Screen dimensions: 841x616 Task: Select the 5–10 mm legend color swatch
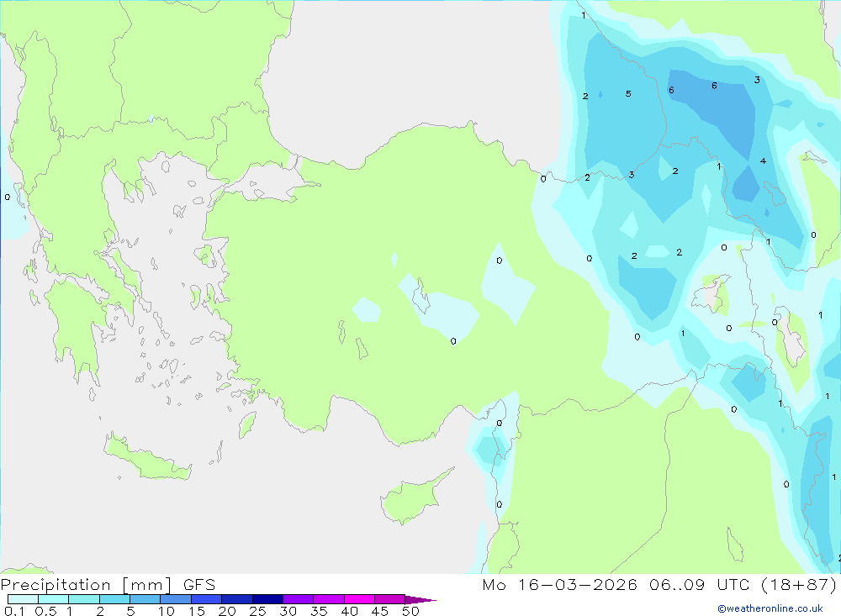point(145,599)
